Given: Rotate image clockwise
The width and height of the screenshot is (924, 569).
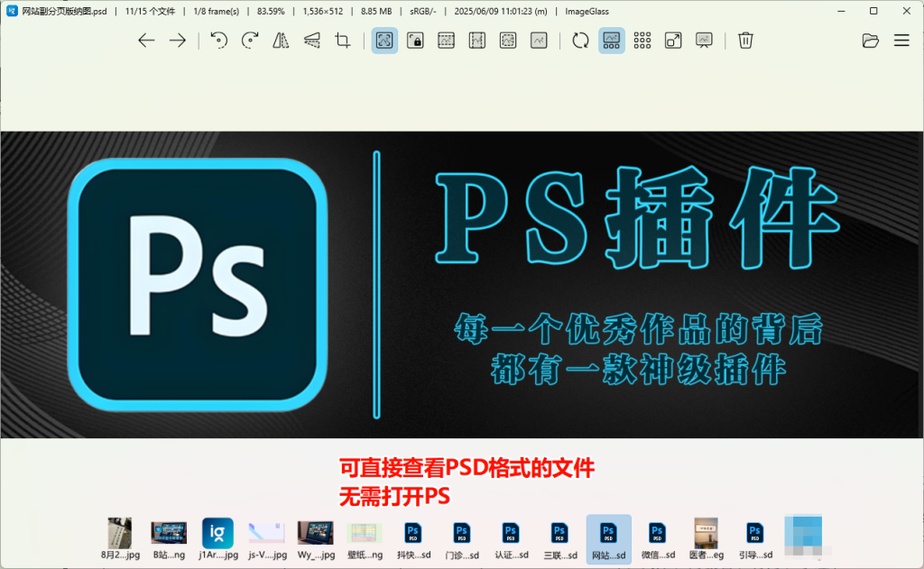Looking at the screenshot, I should coord(250,41).
